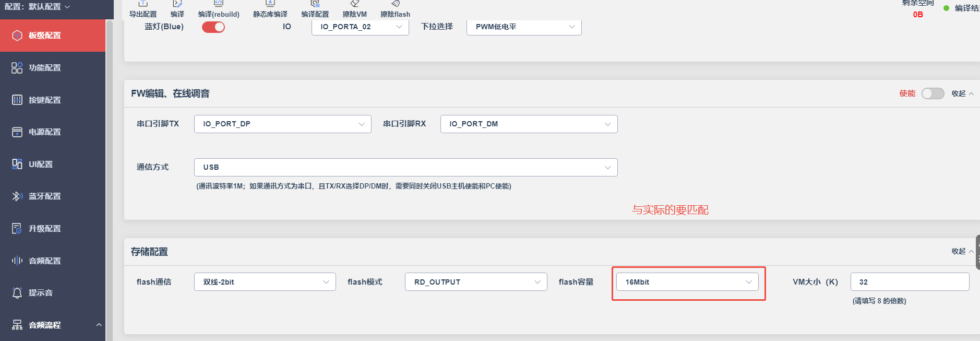
Task: Click the 功能配置 sidebar icon
Action: (17, 68)
